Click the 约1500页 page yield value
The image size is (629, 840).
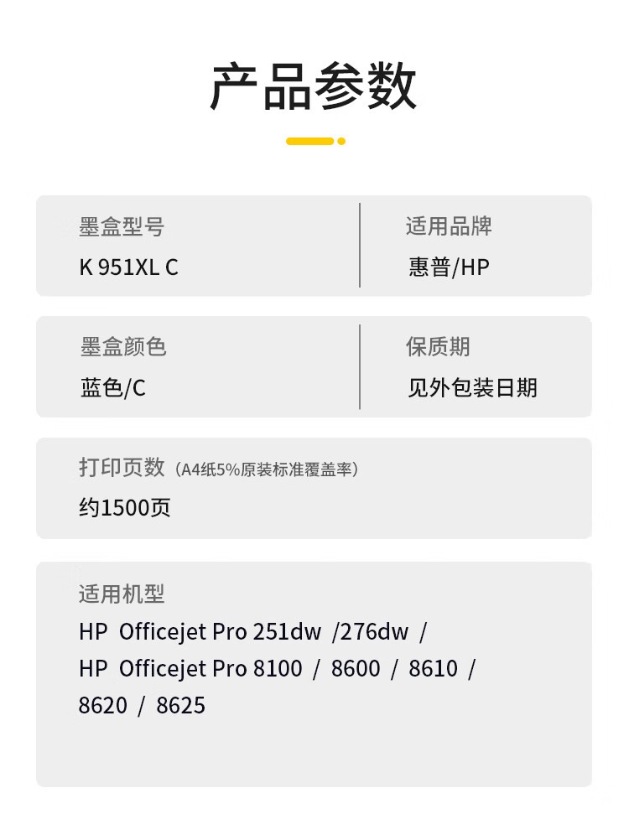[125, 508]
